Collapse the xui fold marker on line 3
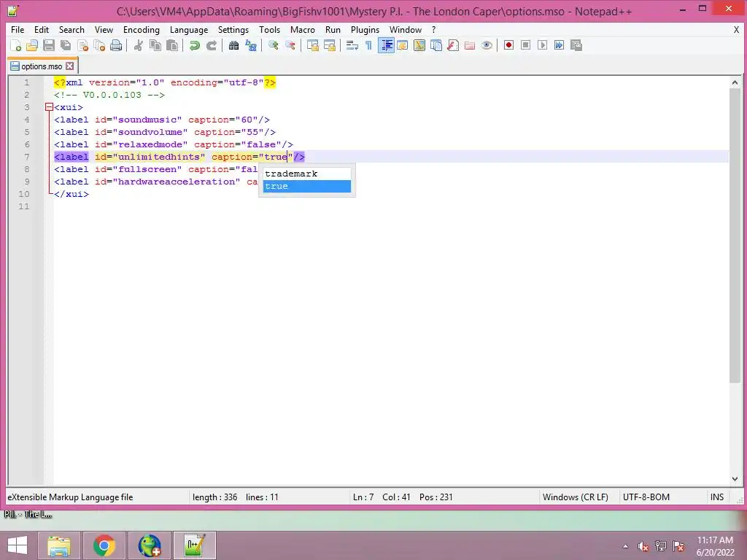This screenshot has width=747, height=560. point(49,107)
